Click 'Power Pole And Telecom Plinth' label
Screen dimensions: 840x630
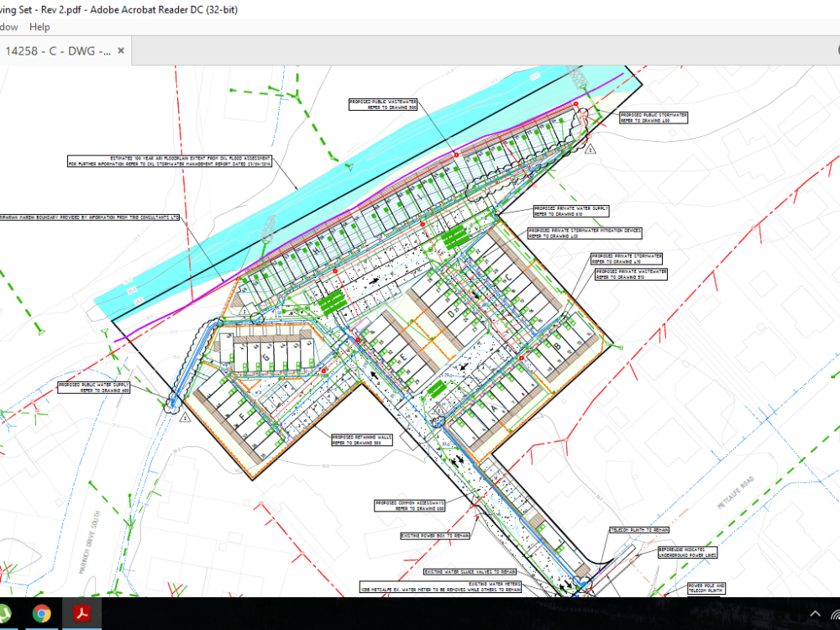pos(706,588)
